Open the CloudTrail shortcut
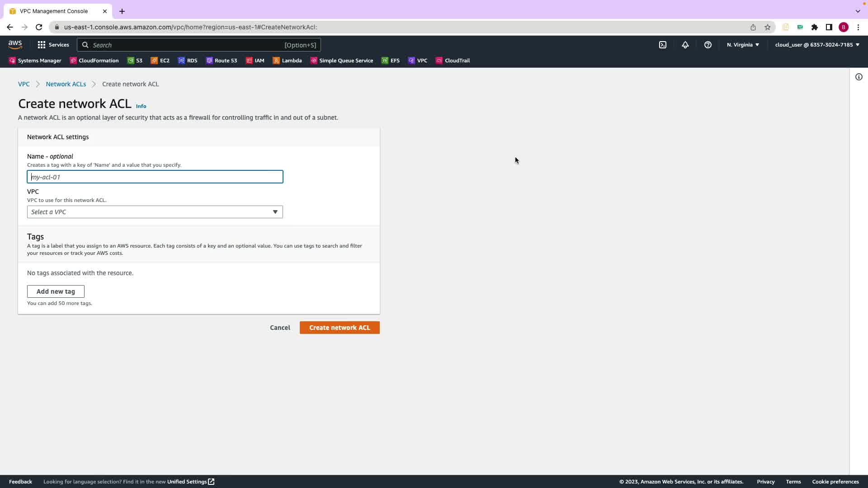The width and height of the screenshot is (868, 488). coord(453,61)
